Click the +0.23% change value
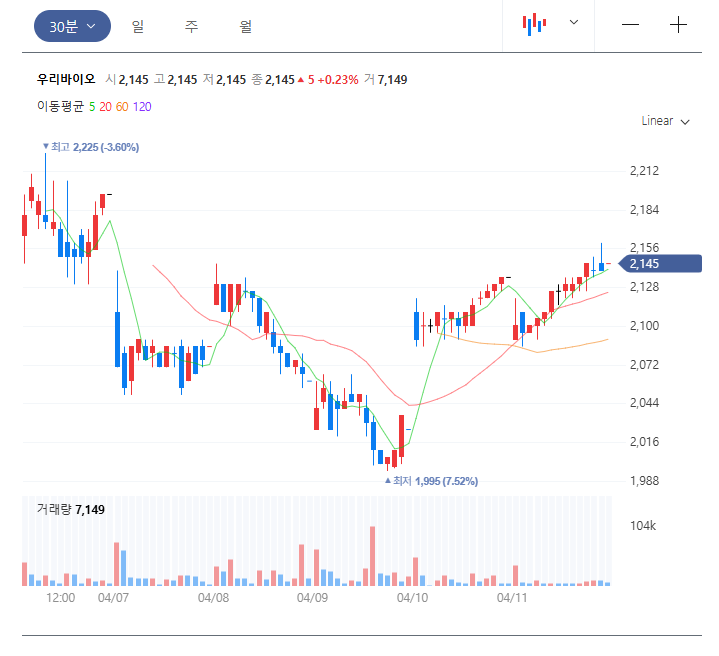The image size is (719, 656). (338, 80)
